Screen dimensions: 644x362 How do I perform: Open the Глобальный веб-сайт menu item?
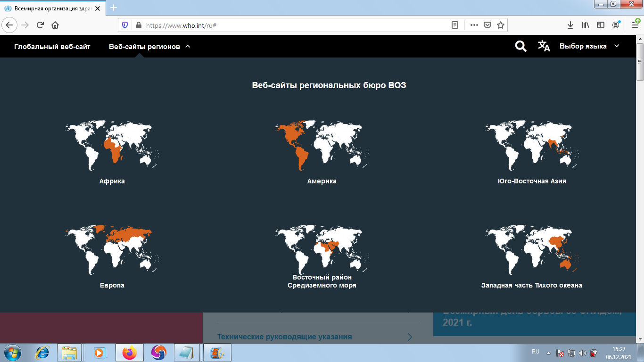(x=52, y=47)
